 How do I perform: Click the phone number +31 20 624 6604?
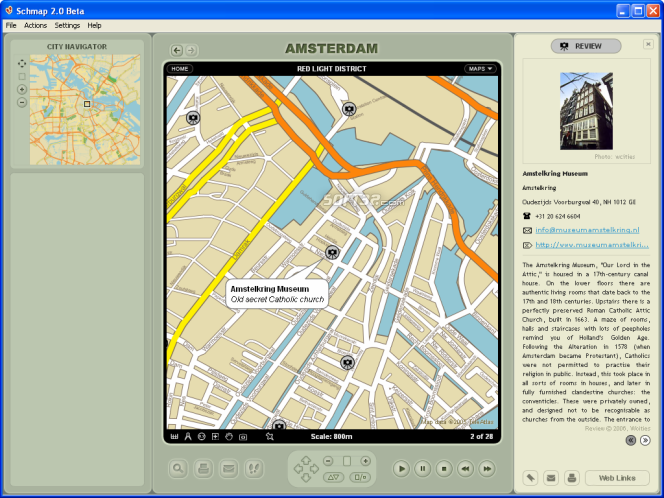(557, 216)
